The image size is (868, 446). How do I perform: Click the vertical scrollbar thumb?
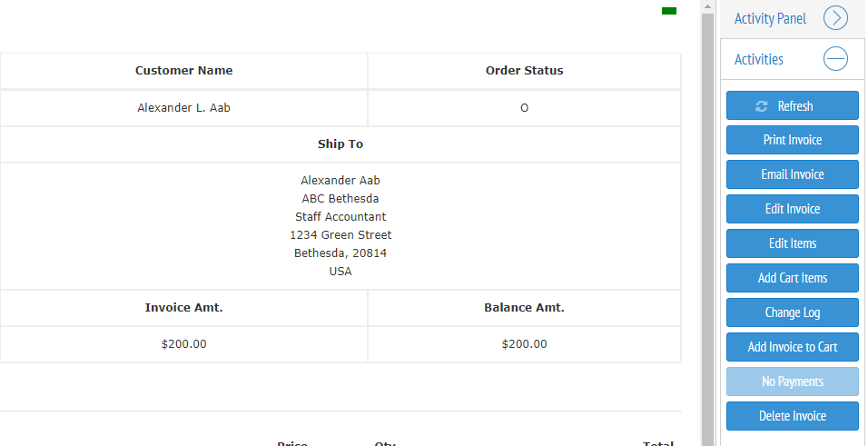click(x=707, y=230)
